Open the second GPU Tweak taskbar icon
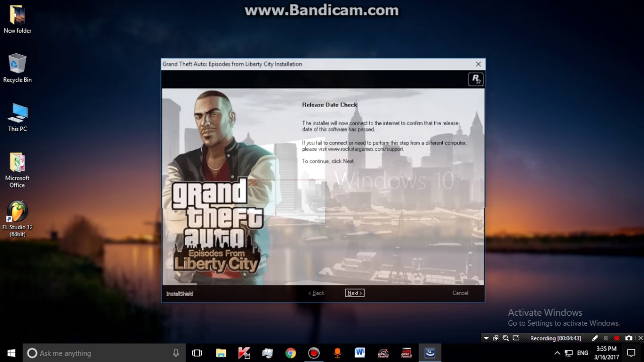Viewport: 644px width, 362px height. pyautogui.click(x=407, y=353)
